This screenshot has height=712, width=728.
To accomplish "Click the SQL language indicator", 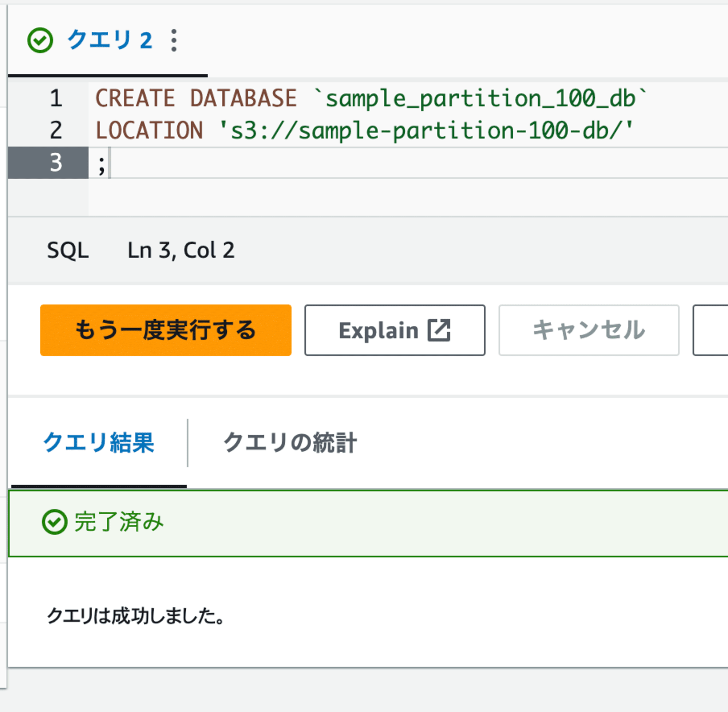I will click(x=68, y=250).
